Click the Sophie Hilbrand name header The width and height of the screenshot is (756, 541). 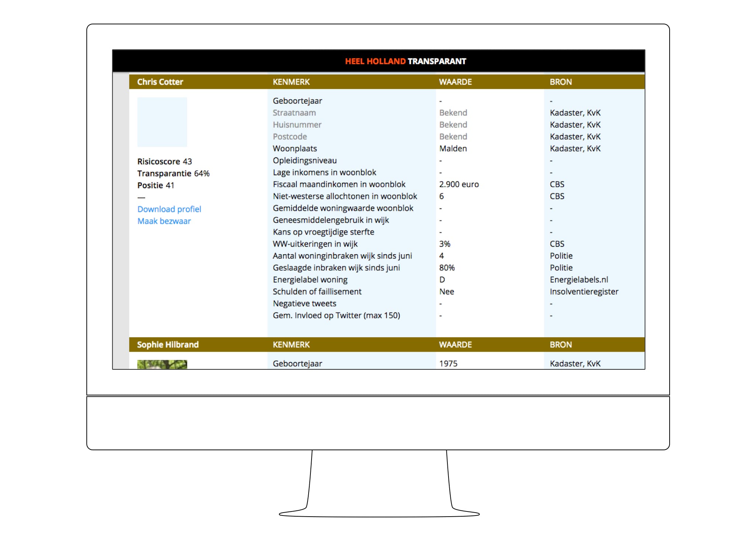pos(168,345)
